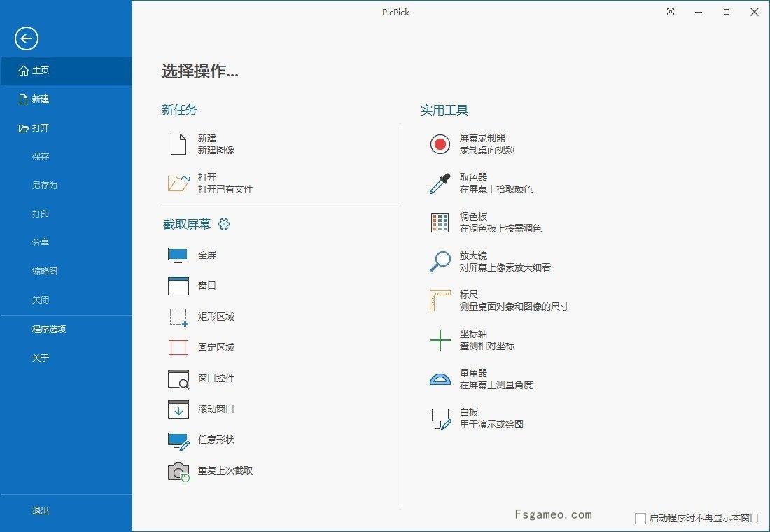770x532 pixels.
Task: Open the 标尺 ruler icon
Action: [x=440, y=300]
